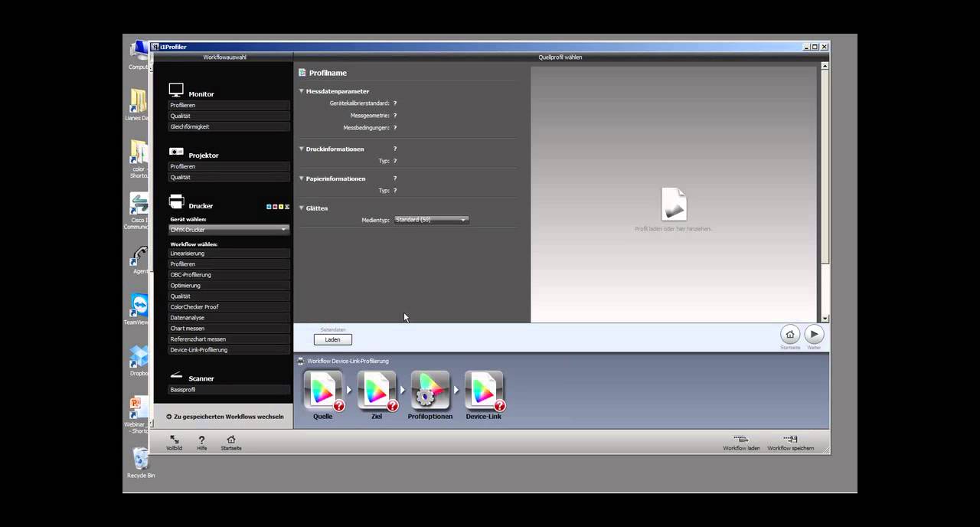
Task: Open the Ziel workflow step
Action: [377, 390]
